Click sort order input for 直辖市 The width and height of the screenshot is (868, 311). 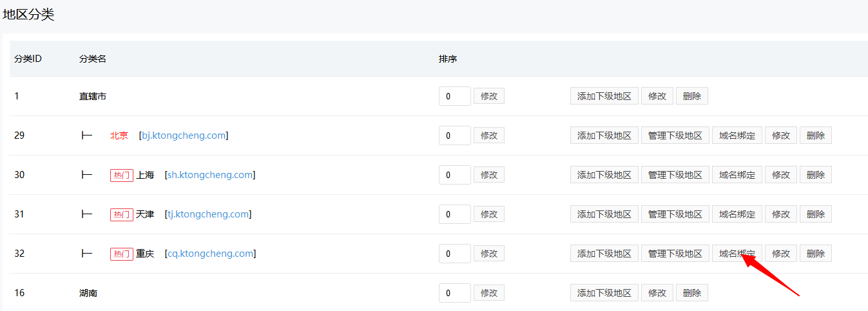pyautogui.click(x=454, y=96)
